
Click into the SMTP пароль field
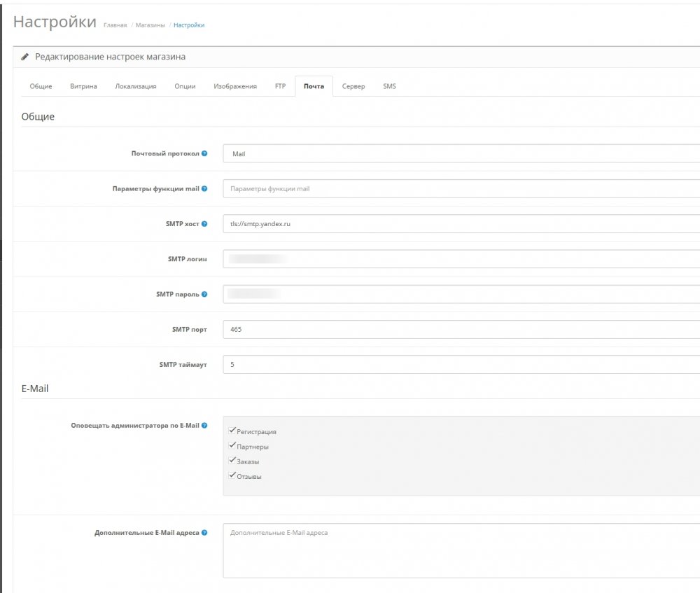click(x=461, y=294)
